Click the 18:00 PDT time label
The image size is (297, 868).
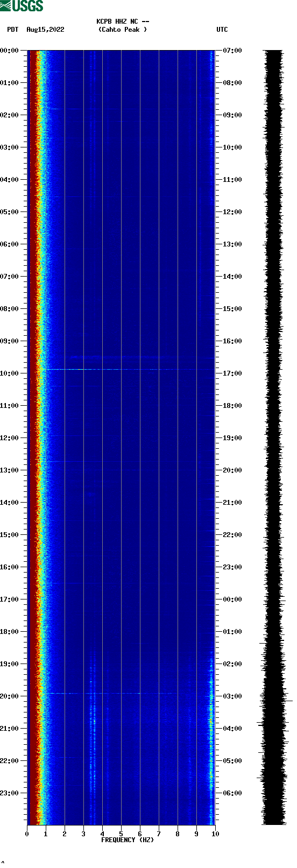pos(10,632)
